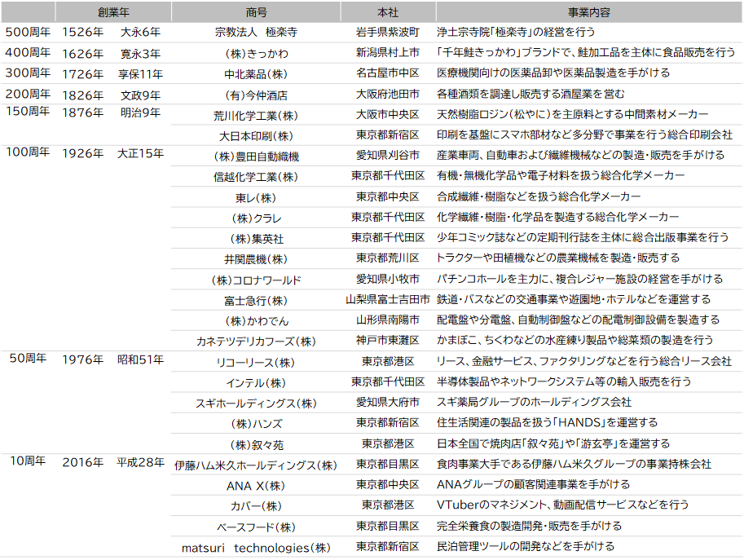Image resolution: width=744 pixels, height=560 pixels.
Task: Select the カバー(株) cell
Action: pos(256,506)
